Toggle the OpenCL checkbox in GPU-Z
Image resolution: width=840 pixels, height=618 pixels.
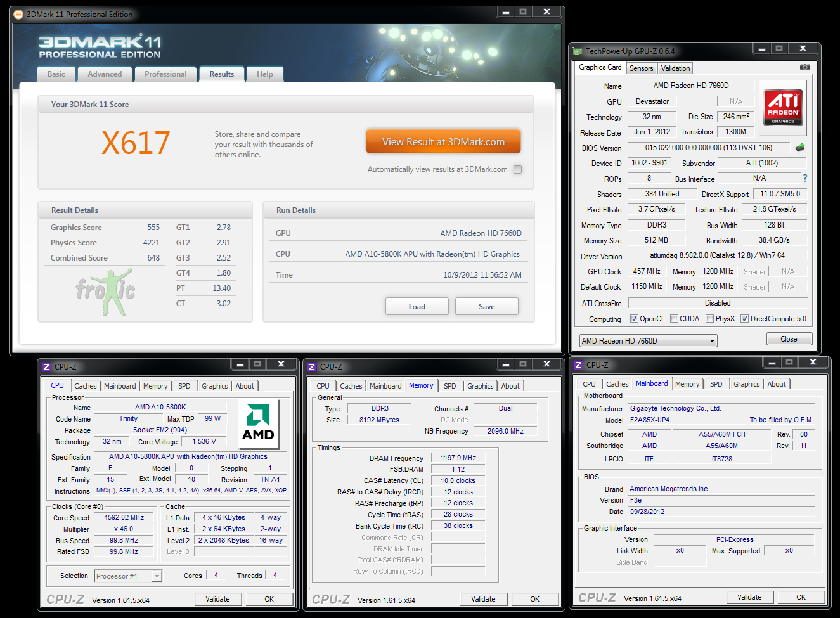click(x=634, y=319)
